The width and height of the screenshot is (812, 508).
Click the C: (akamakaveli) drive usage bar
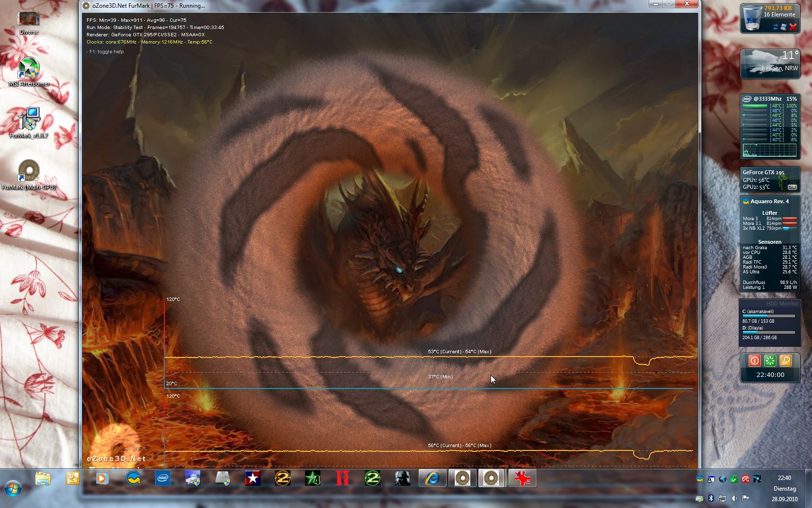768,316
